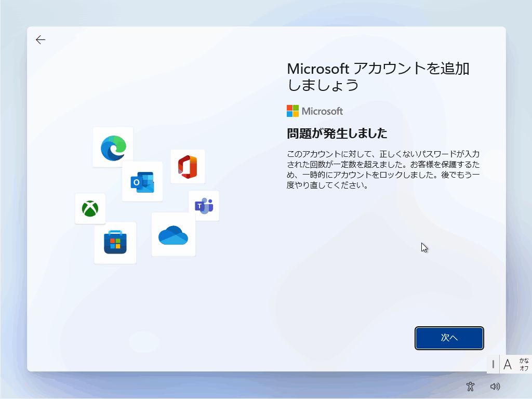Click the Microsoft Edge icon tile

(113, 147)
